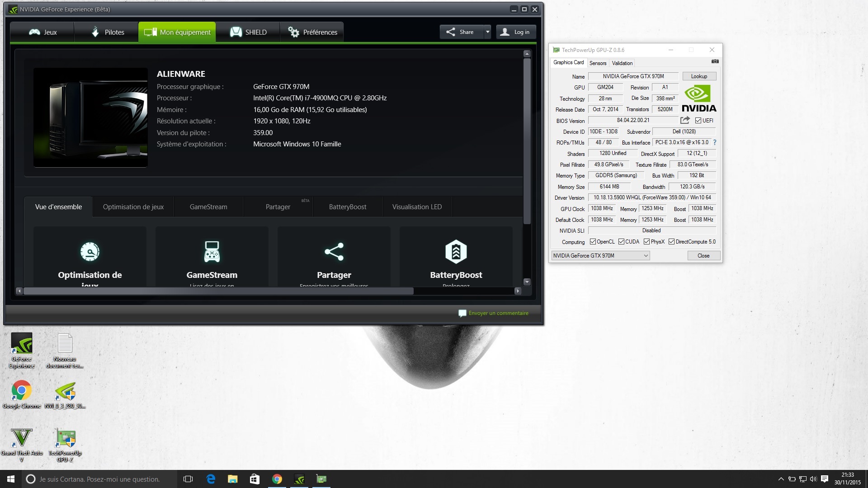The height and width of the screenshot is (488, 868).
Task: Click the Cortana search box
Action: pos(99,479)
